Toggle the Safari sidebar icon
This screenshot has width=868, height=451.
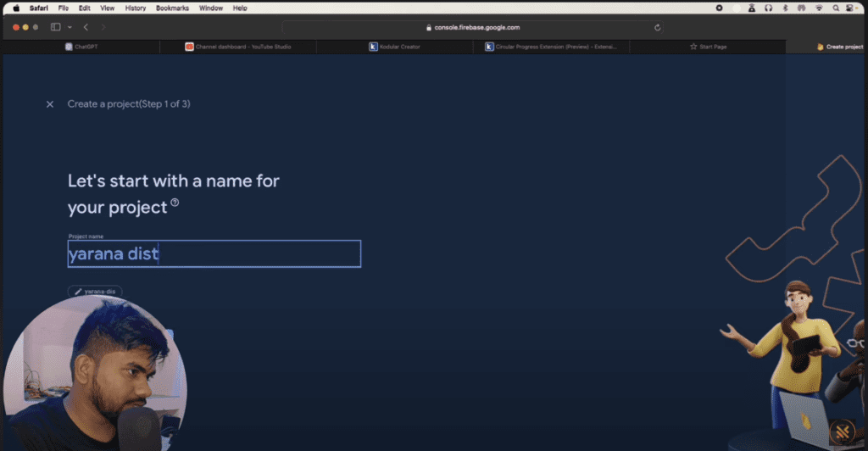coord(55,27)
